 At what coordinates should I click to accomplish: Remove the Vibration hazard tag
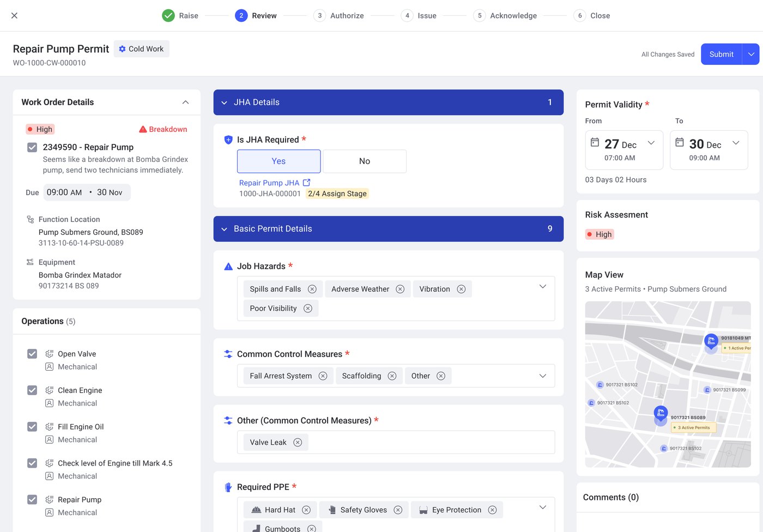461,289
